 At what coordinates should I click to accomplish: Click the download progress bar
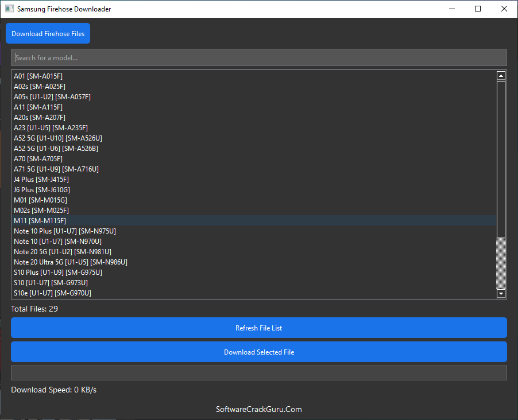[x=258, y=373]
